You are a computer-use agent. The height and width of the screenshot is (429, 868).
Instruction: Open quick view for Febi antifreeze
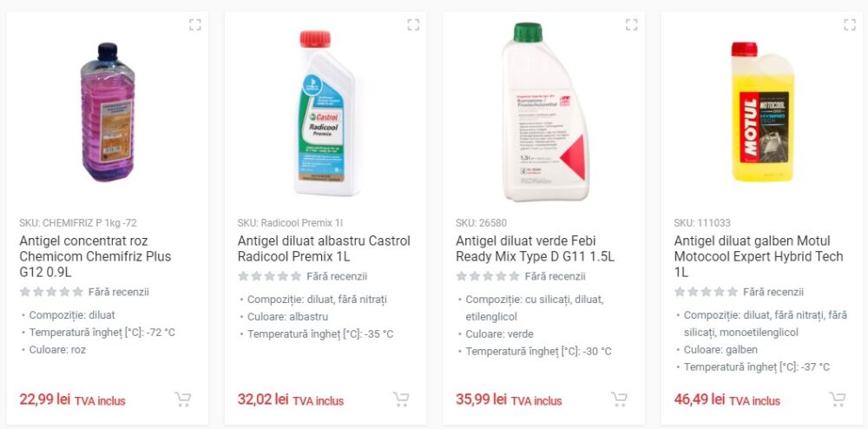[632, 24]
